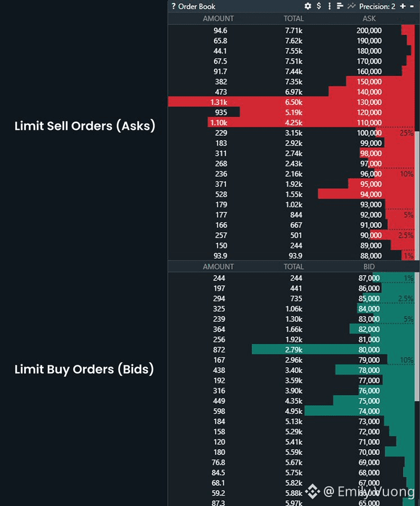The height and width of the screenshot is (506, 420).
Task: Click the BID column header
Action: pos(369,266)
